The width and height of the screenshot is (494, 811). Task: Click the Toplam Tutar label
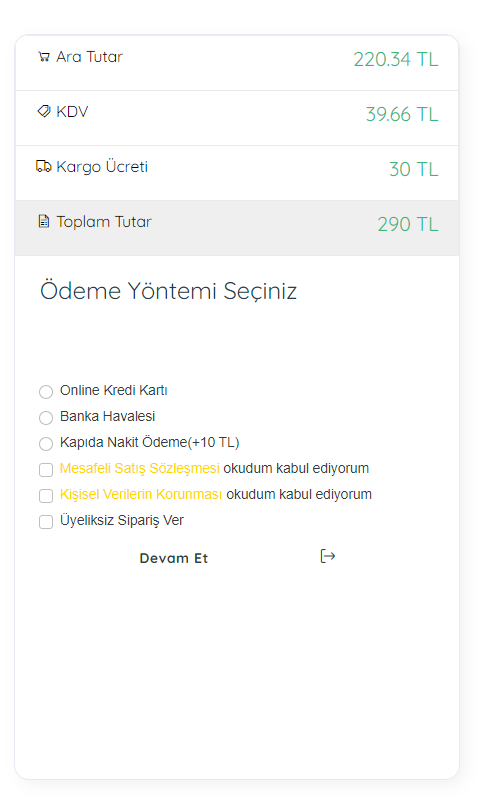pyautogui.click(x=104, y=222)
